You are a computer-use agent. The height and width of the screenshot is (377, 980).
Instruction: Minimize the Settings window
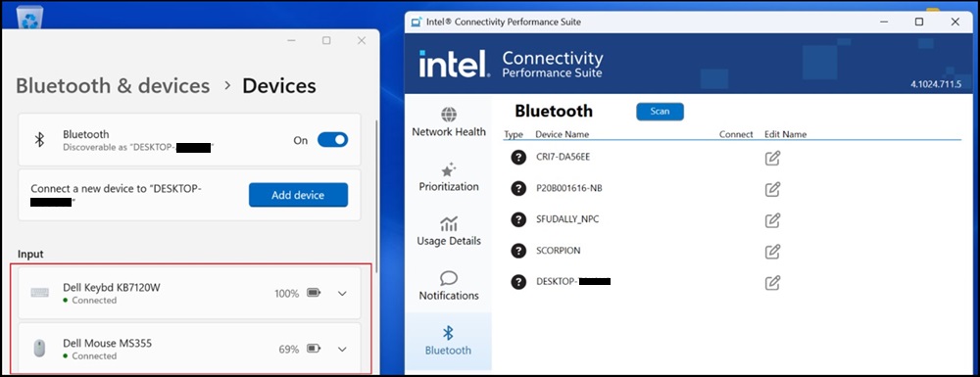coord(291,40)
